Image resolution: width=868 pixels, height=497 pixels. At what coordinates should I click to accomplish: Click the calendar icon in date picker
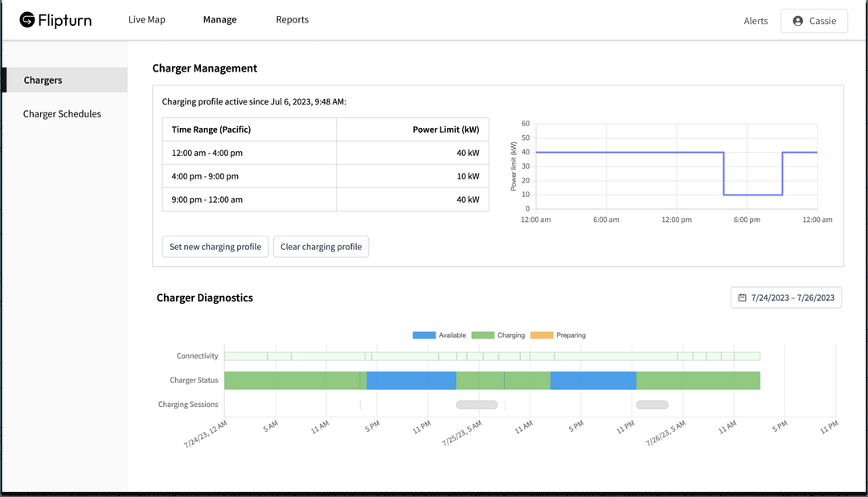coord(742,298)
